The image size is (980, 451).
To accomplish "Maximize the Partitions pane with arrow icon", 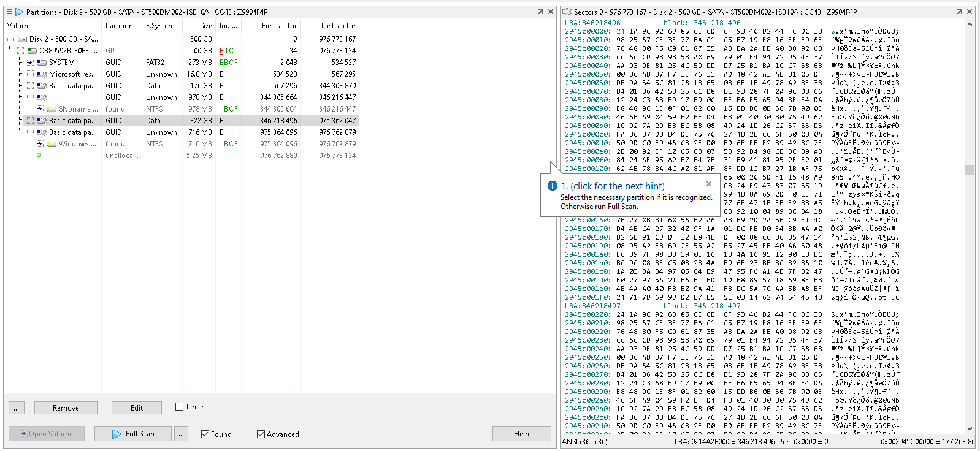I will (540, 12).
